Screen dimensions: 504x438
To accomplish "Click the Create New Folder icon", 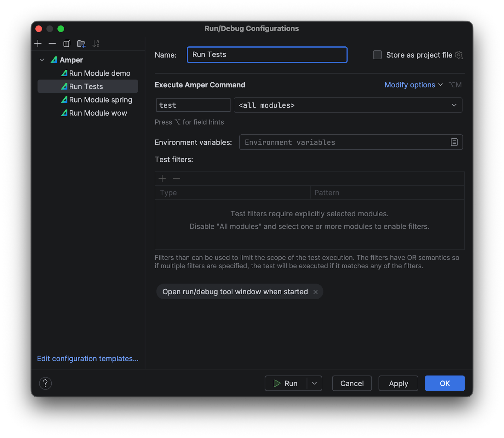I will (x=81, y=44).
